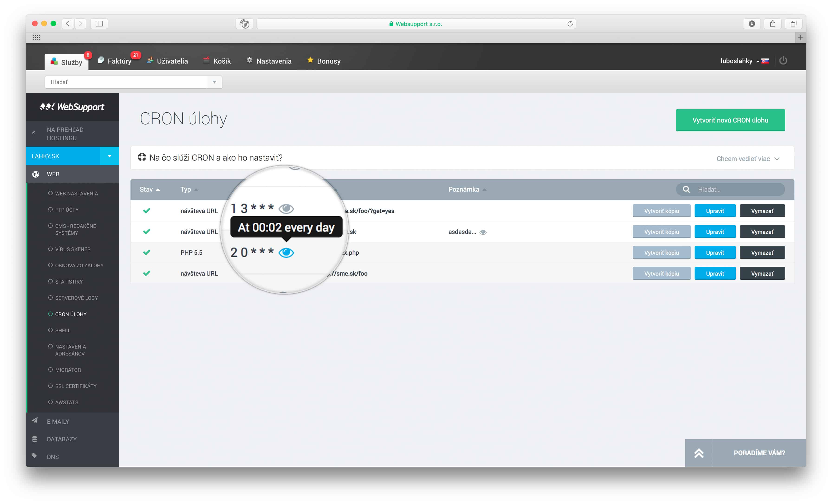Viewport: 832px width, 504px height.
Task: Click Upraviť for the PHP 5.5 row
Action: click(x=715, y=252)
